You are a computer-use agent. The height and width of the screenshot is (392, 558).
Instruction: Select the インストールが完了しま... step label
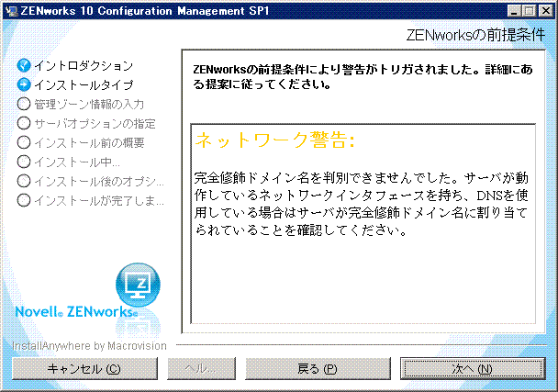click(99, 200)
